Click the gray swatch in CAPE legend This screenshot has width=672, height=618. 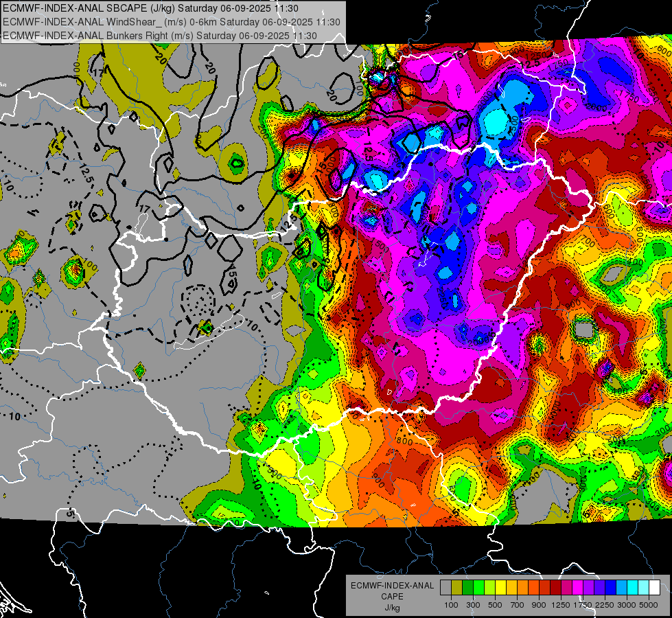point(445,588)
